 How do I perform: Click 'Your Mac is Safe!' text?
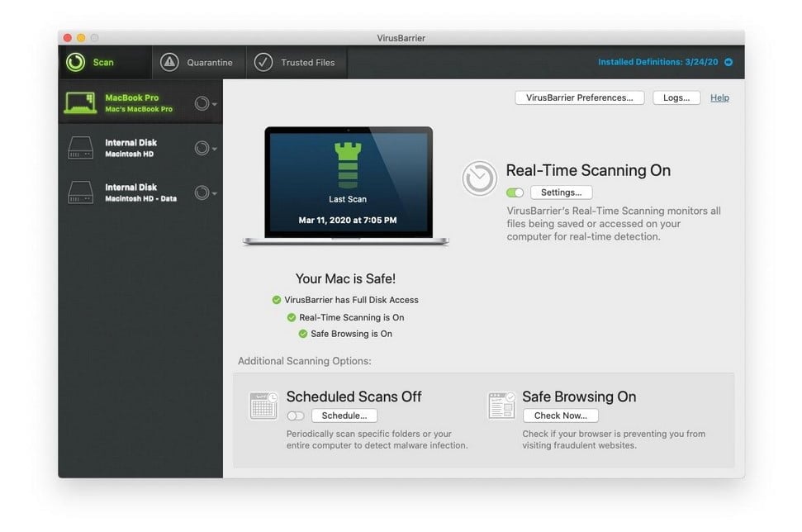coord(345,278)
